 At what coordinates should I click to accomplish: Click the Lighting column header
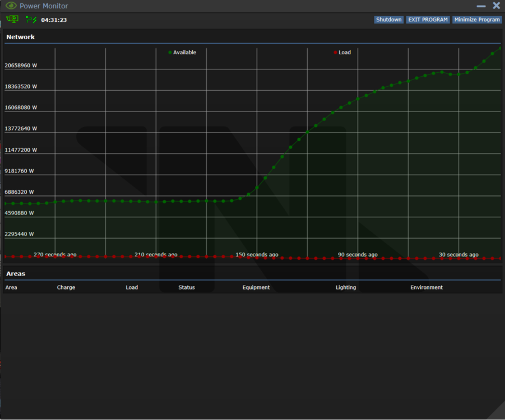coord(346,287)
